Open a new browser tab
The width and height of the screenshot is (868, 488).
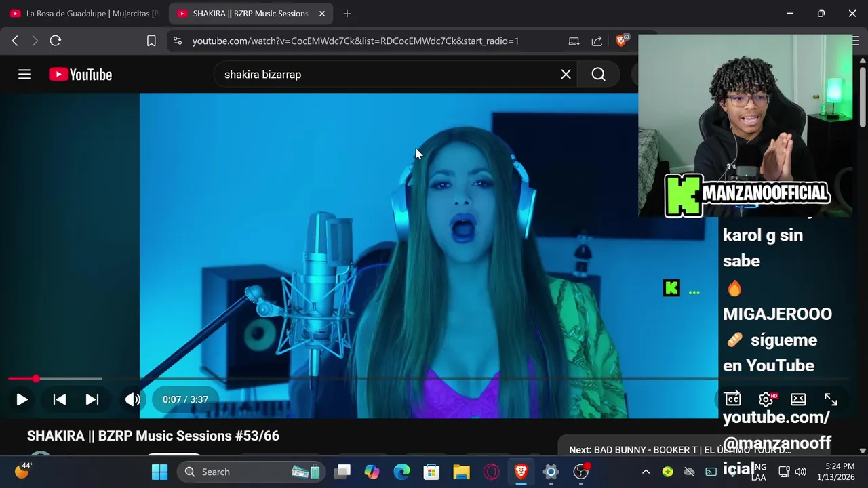347,14
